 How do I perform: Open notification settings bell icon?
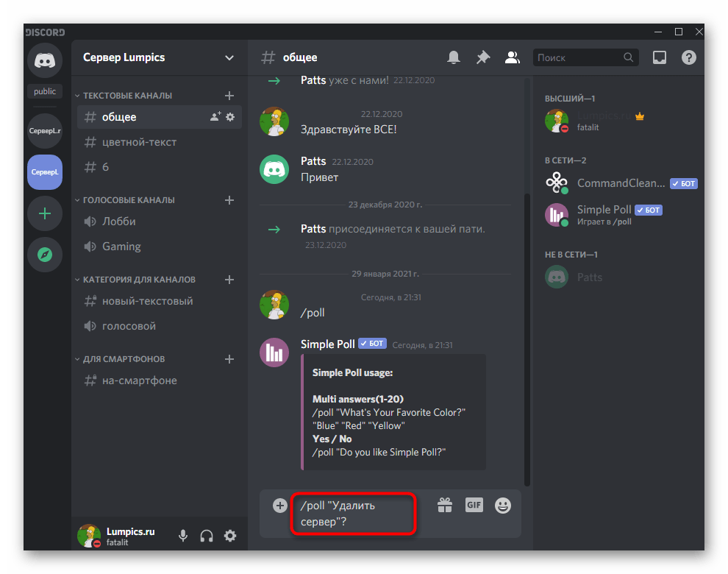pos(454,57)
